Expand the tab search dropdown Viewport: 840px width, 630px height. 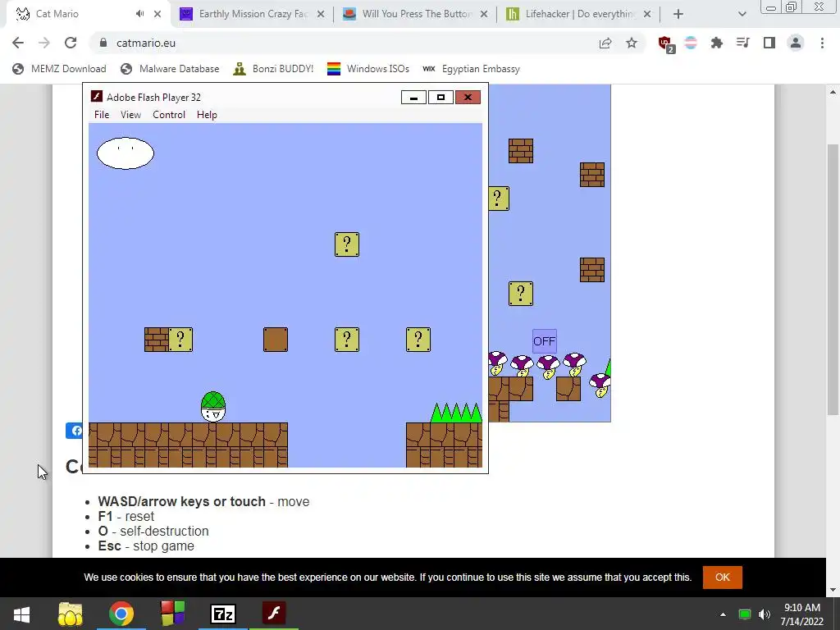(742, 14)
